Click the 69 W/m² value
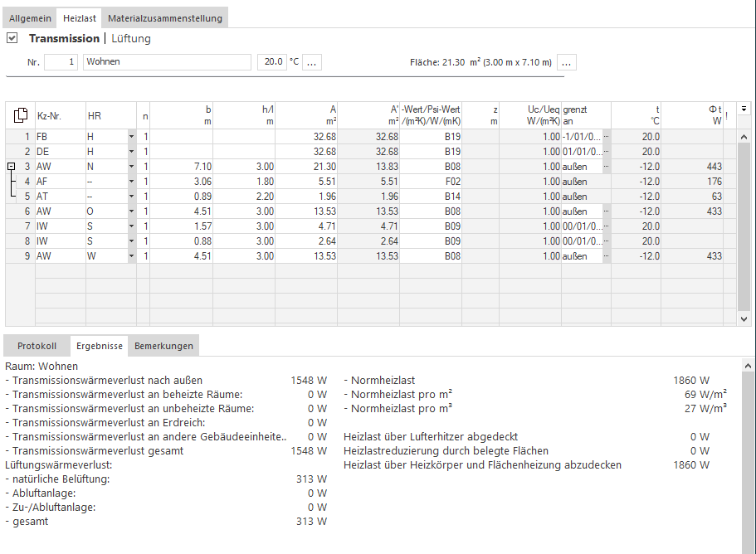The width and height of the screenshot is (756, 554). click(x=705, y=395)
